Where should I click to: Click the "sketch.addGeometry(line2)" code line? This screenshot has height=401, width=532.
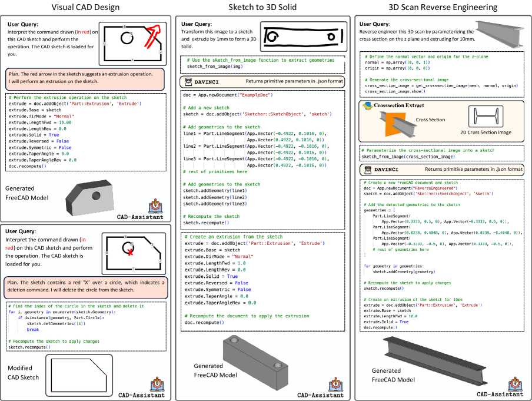215,197
